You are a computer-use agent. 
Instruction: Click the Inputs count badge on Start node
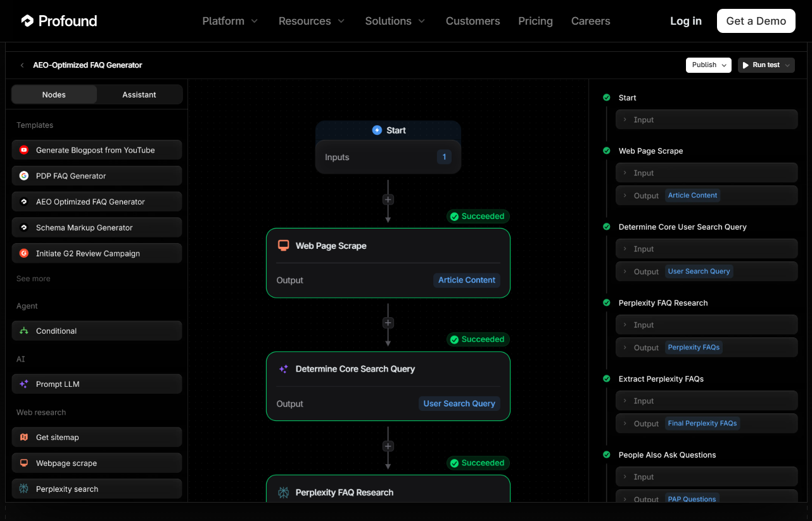click(x=444, y=157)
